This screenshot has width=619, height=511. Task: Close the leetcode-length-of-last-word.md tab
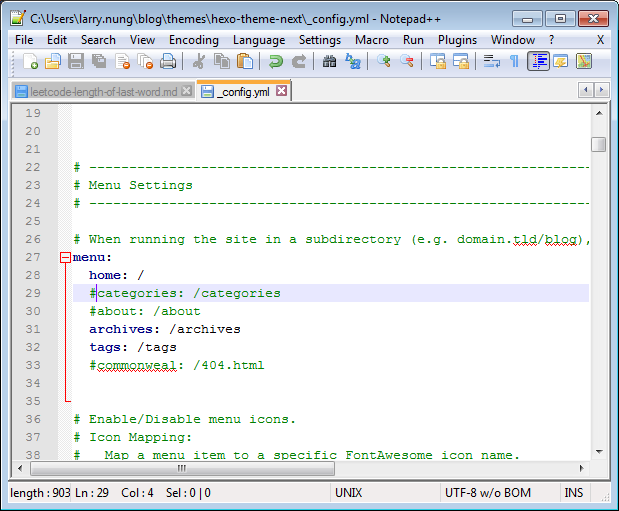pyautogui.click(x=186, y=91)
